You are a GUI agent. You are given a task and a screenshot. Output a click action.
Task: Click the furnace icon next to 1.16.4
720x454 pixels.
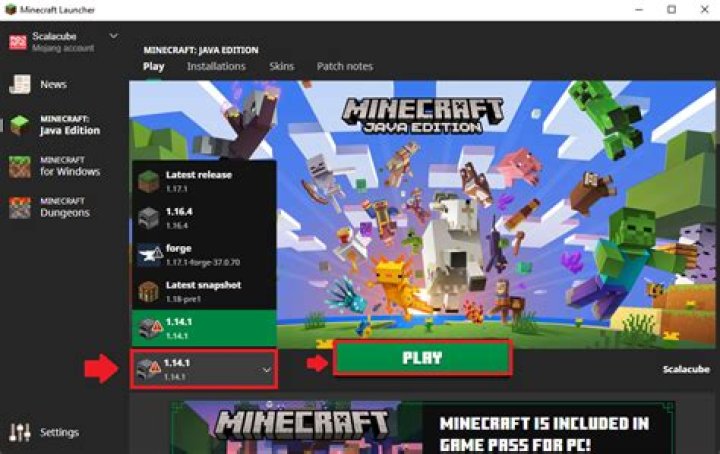[x=148, y=218]
